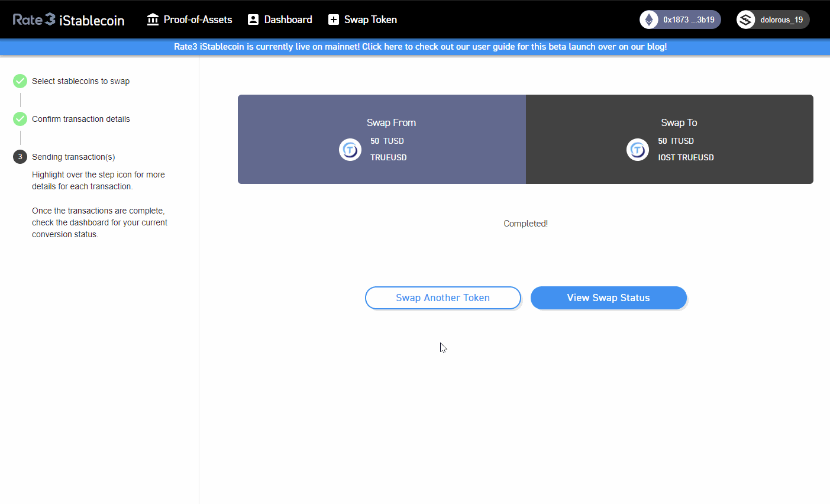Click the Swap Token plus icon

tap(334, 20)
